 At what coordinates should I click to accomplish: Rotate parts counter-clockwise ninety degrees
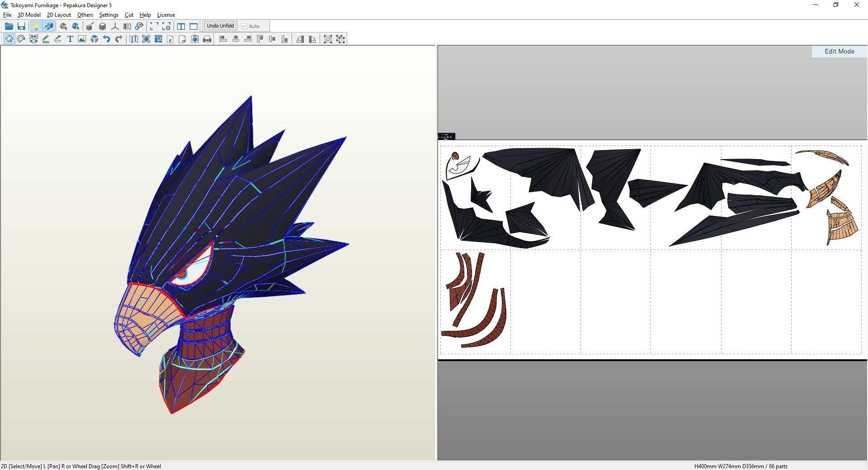pos(300,39)
